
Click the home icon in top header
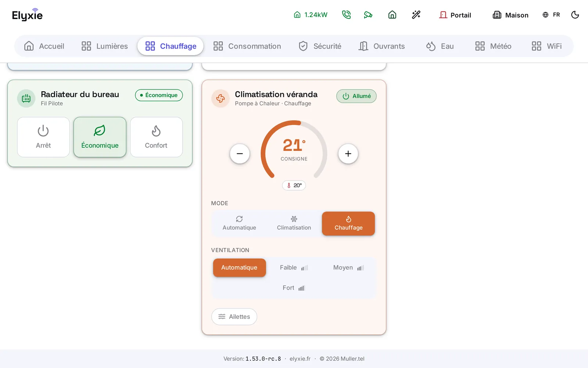392,15
